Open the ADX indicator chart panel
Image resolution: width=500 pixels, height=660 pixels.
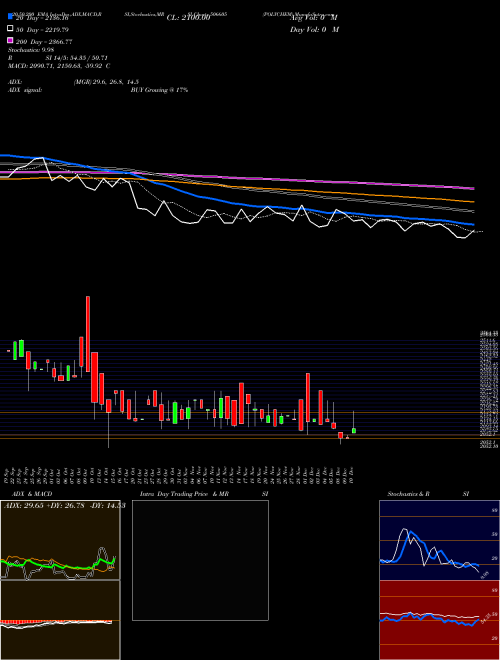coord(60,540)
